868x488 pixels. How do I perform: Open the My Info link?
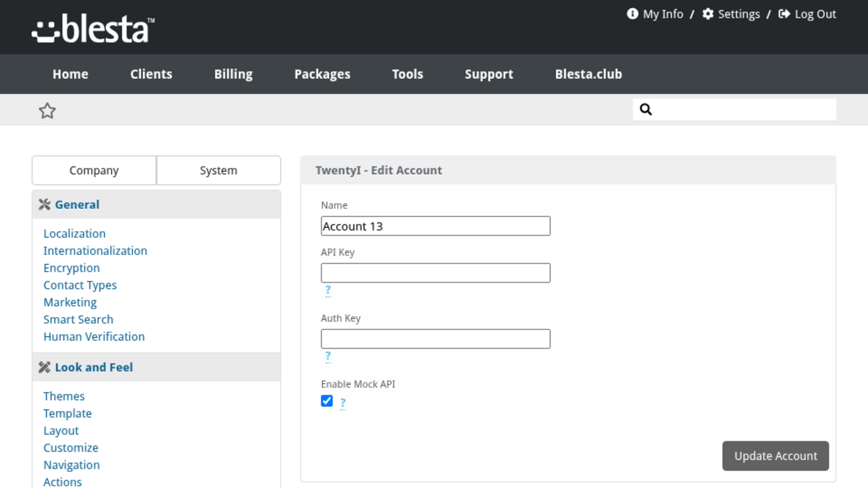click(x=663, y=14)
